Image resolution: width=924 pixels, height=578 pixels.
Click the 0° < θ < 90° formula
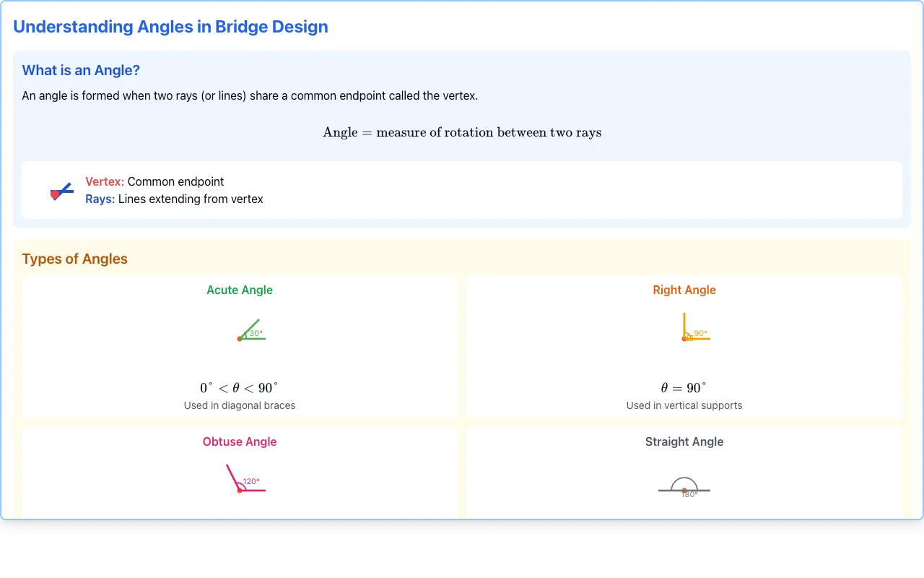pos(240,388)
